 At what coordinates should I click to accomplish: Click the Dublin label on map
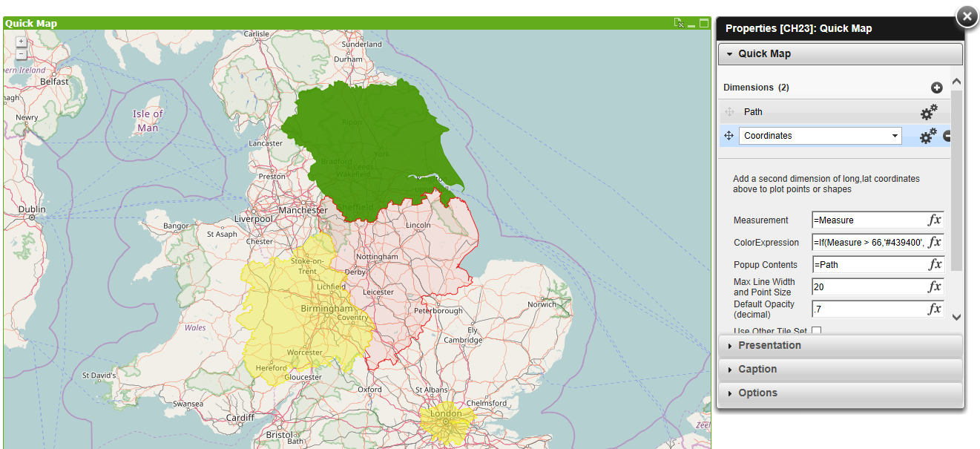click(x=32, y=209)
